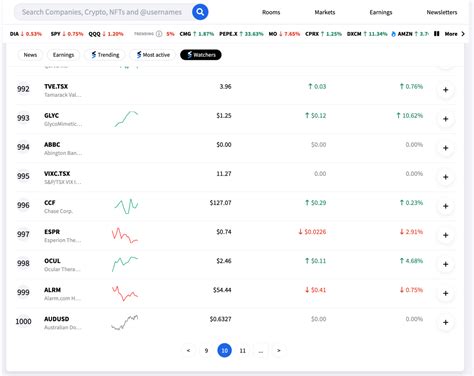
Task: Select the Earnings filter pill
Action: coord(63,55)
